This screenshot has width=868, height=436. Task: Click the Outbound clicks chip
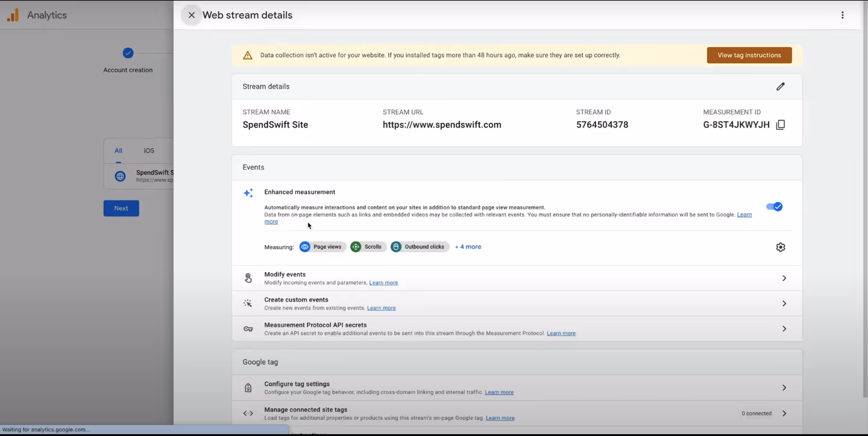[420, 247]
